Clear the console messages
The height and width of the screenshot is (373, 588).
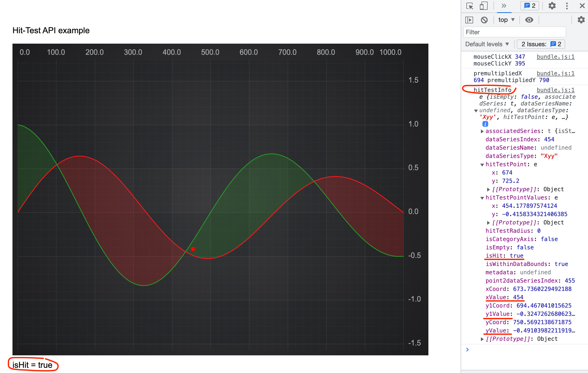tap(484, 20)
